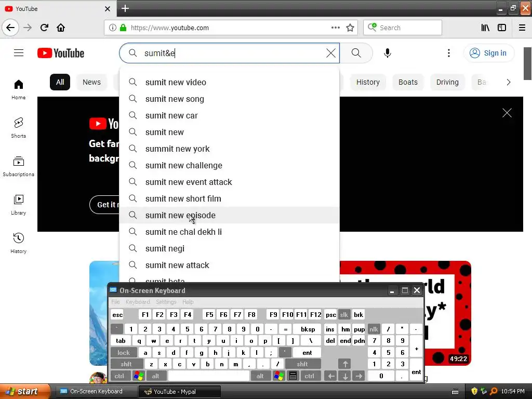Go to the browser home page icon
This screenshot has height=399, width=532.
click(61, 28)
